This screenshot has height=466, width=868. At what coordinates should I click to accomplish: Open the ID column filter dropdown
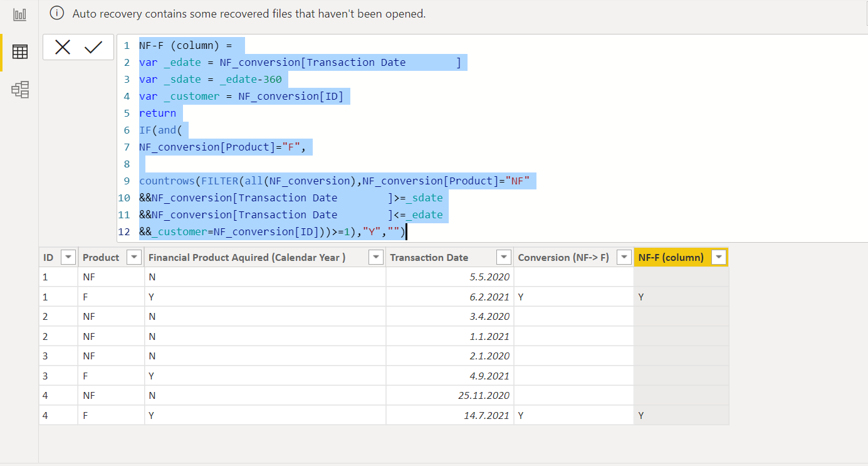click(x=68, y=257)
